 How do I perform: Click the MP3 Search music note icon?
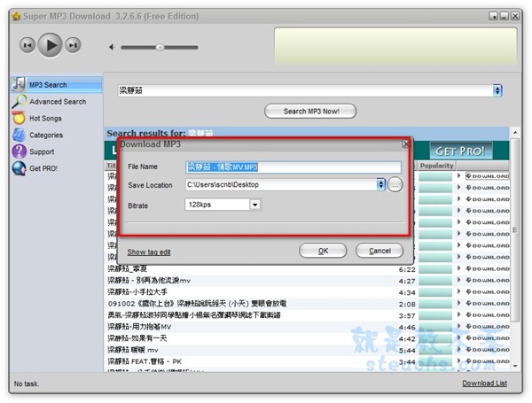[x=19, y=84]
